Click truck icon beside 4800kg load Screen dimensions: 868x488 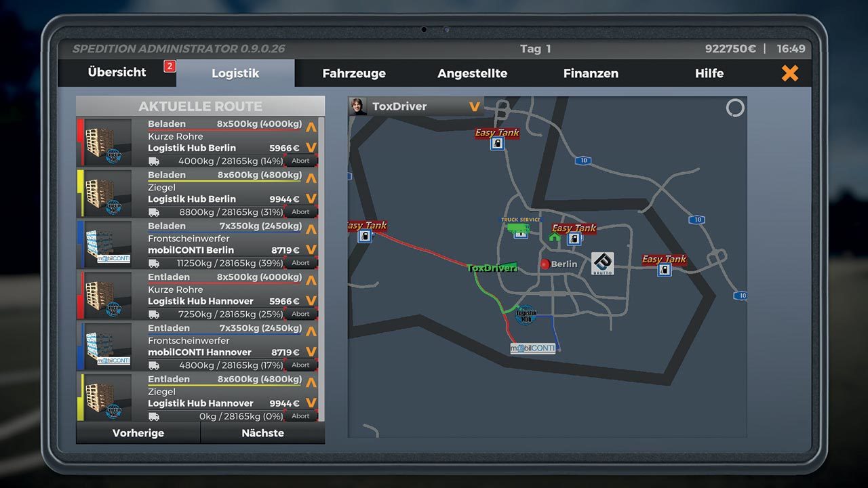coord(154,365)
